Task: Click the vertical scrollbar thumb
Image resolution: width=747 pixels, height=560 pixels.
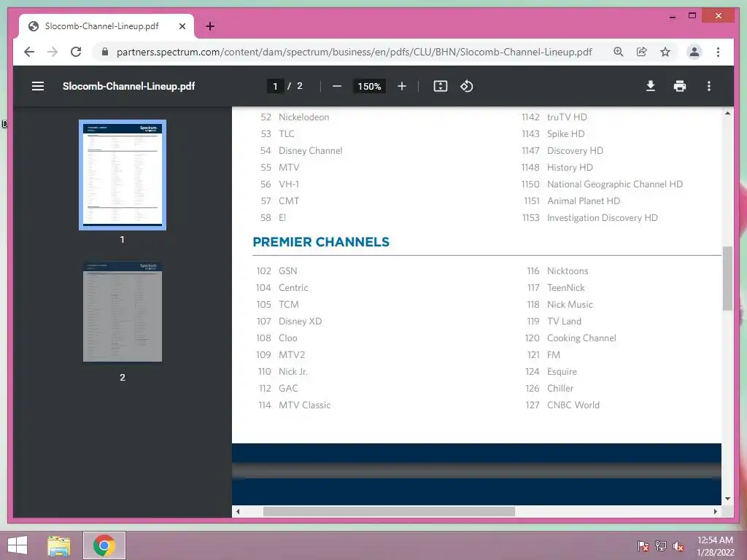Action: pyautogui.click(x=727, y=278)
